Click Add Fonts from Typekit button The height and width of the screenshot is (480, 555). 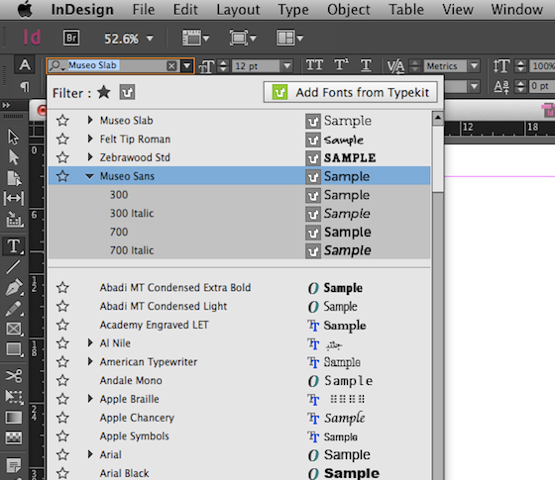click(350, 92)
